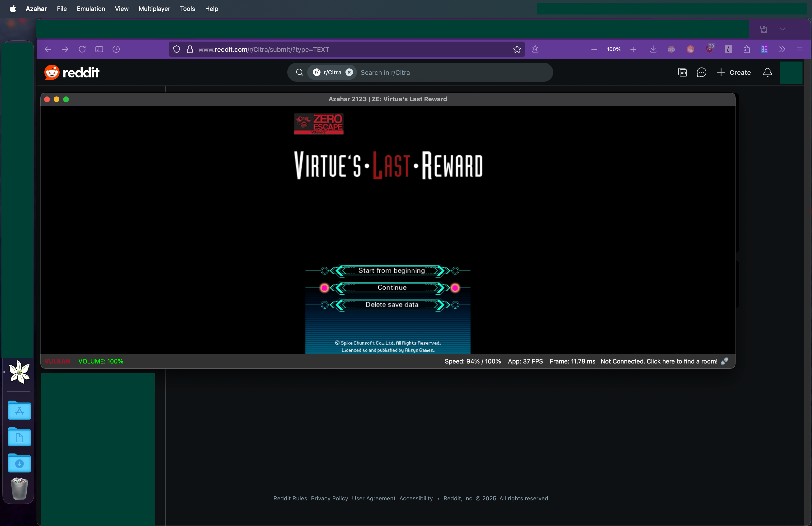The image size is (812, 526).
Task: Click the uBlock shield with 20 badge
Action: (x=710, y=49)
